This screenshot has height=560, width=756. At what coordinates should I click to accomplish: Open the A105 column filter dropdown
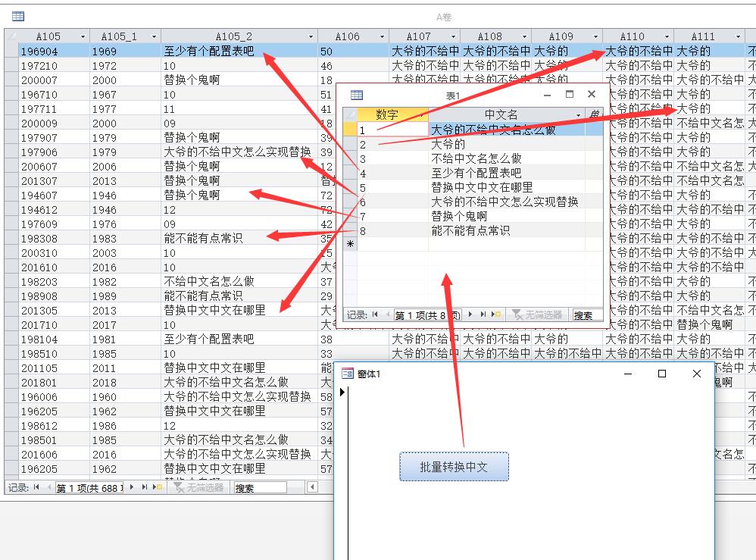[83, 36]
